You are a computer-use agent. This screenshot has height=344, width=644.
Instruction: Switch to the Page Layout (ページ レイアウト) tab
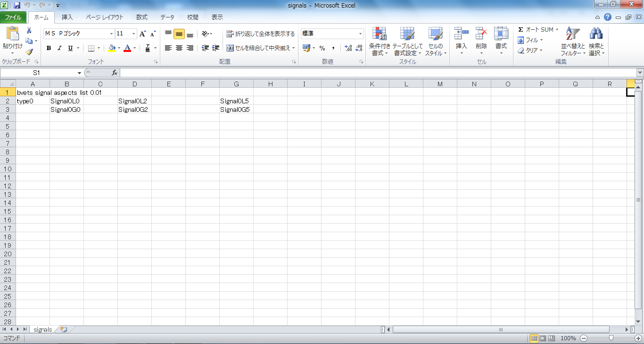pos(104,17)
